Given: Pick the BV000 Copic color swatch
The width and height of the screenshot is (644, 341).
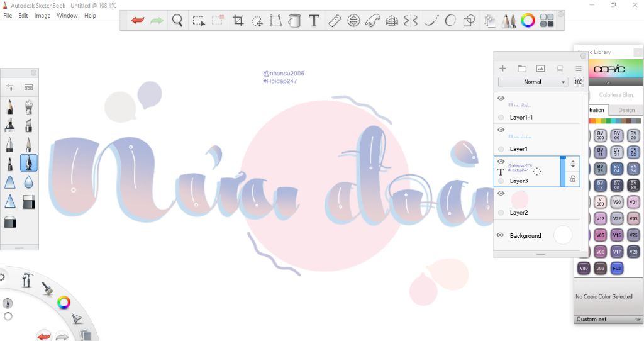Looking at the screenshot, I should [x=601, y=135].
